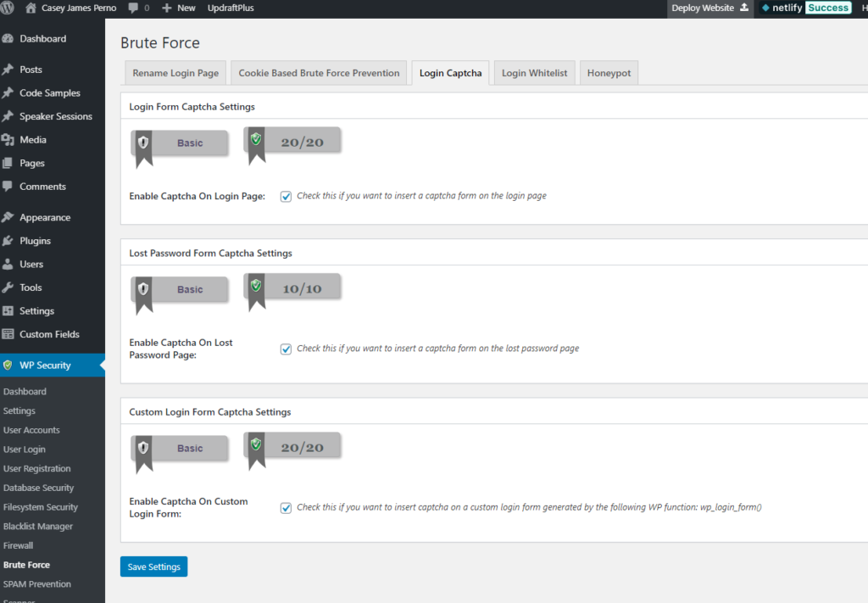Open Database Security submenu
Image resolution: width=868 pixels, height=603 pixels.
point(39,488)
